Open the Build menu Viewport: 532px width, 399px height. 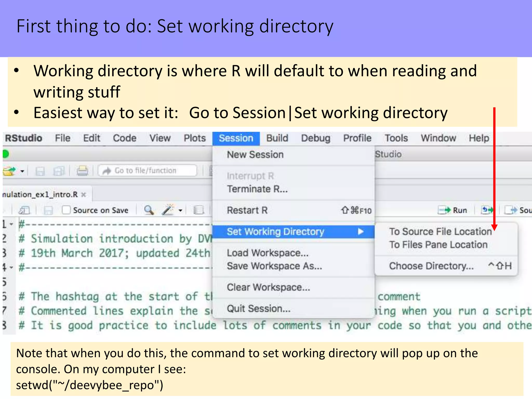[277, 138]
